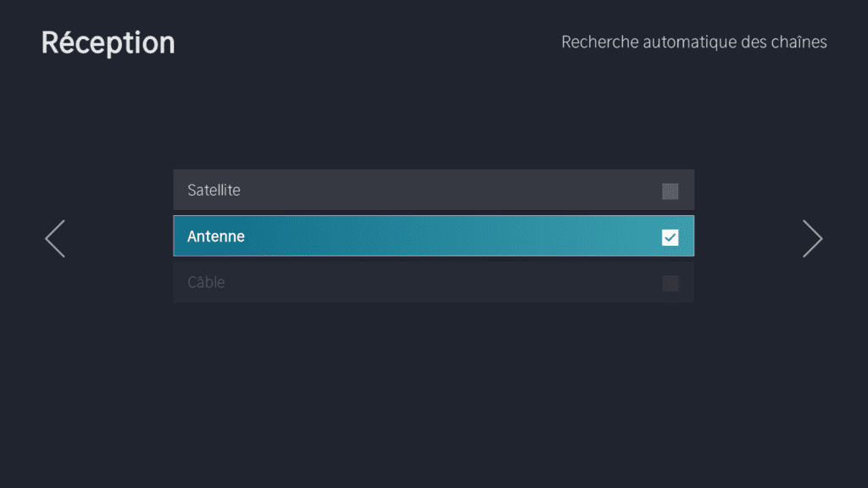Click the 'Recherche automatique des chaînes' heading
Image resolution: width=868 pixels, height=488 pixels.
(x=693, y=42)
